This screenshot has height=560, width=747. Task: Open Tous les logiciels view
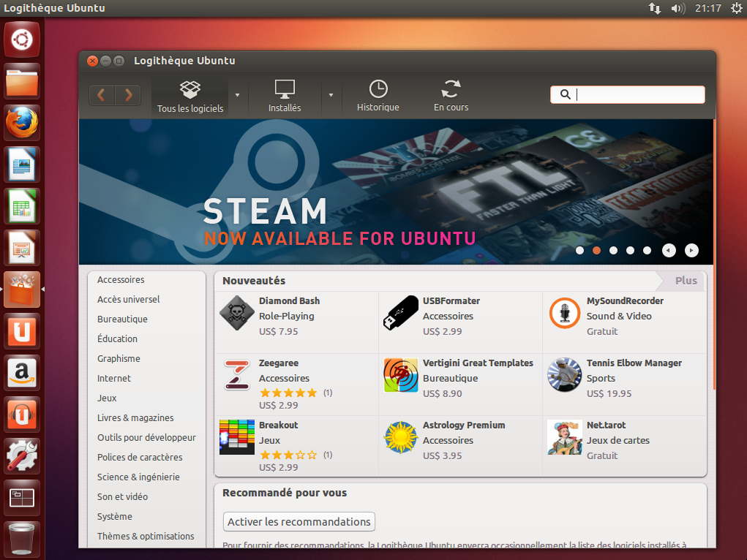(x=190, y=97)
